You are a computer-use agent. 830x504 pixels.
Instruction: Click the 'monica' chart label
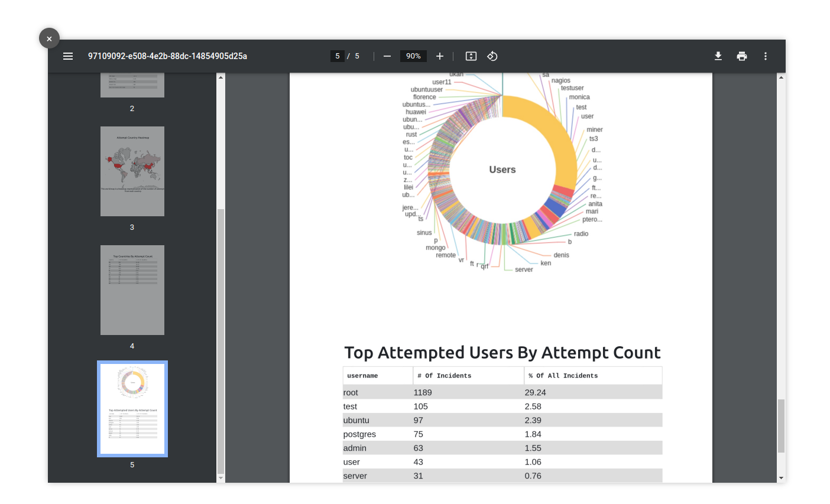point(579,97)
